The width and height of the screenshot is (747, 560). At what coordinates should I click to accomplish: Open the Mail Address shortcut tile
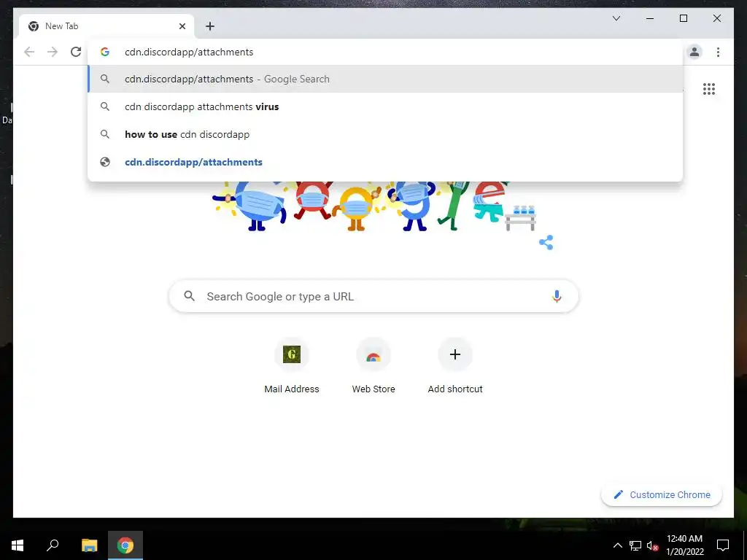[292, 366]
